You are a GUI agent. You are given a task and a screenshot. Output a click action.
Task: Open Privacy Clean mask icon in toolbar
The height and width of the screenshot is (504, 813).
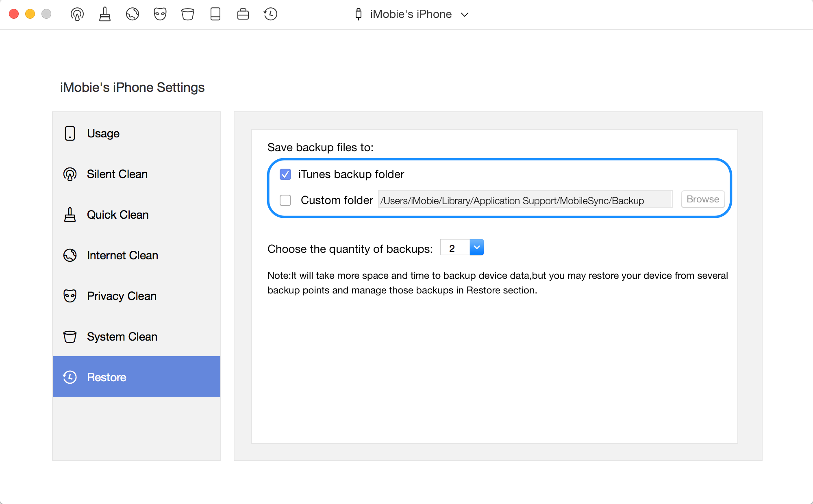coord(160,14)
